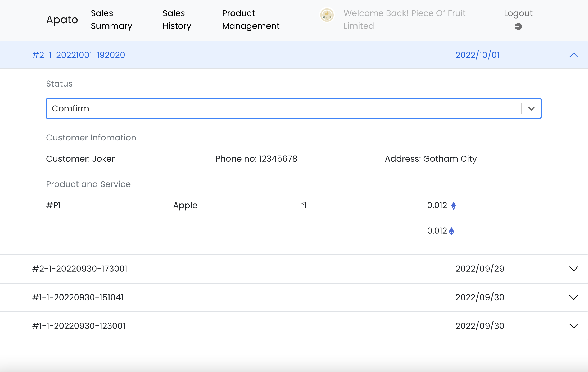Click the collapse chevron on the expanded order

pyautogui.click(x=574, y=55)
